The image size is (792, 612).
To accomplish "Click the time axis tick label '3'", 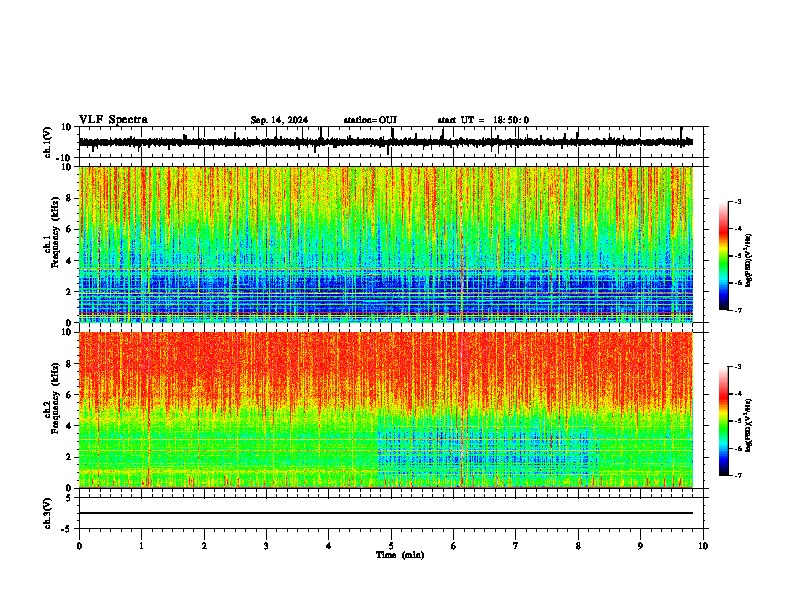I will [x=266, y=546].
